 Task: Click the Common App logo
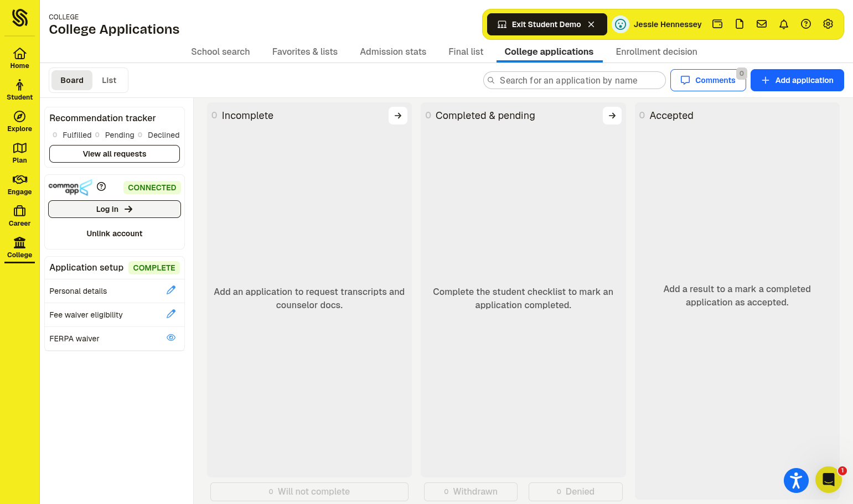[70, 188]
